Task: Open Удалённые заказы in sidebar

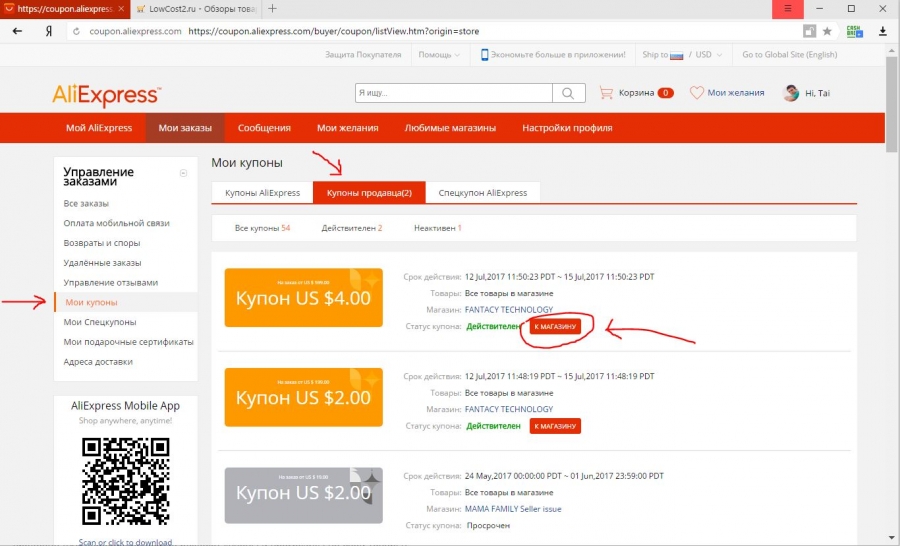Action: 102,262
